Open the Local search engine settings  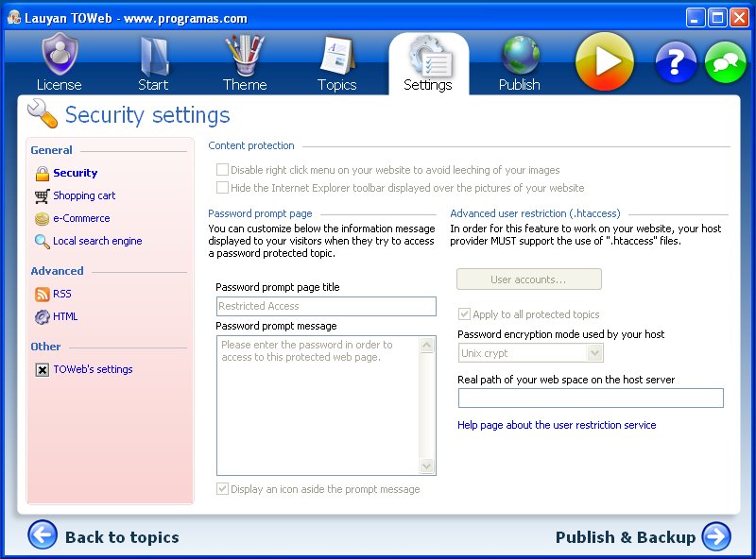97,241
